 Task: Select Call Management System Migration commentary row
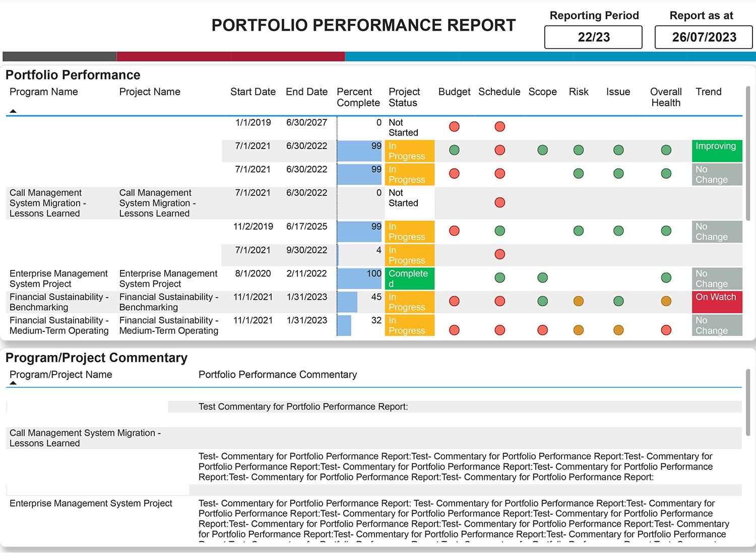[374, 438]
